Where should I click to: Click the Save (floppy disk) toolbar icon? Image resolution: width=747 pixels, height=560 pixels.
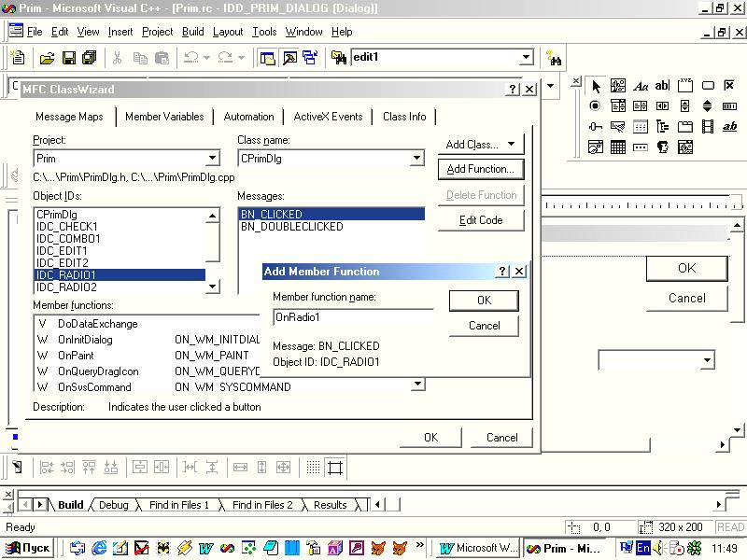click(69, 58)
